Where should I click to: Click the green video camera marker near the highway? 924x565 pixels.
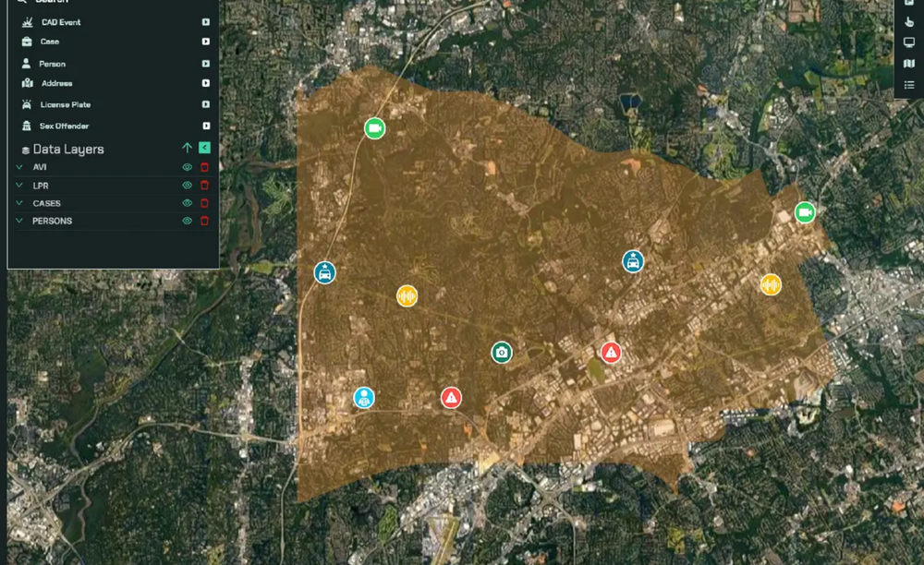[x=375, y=128]
